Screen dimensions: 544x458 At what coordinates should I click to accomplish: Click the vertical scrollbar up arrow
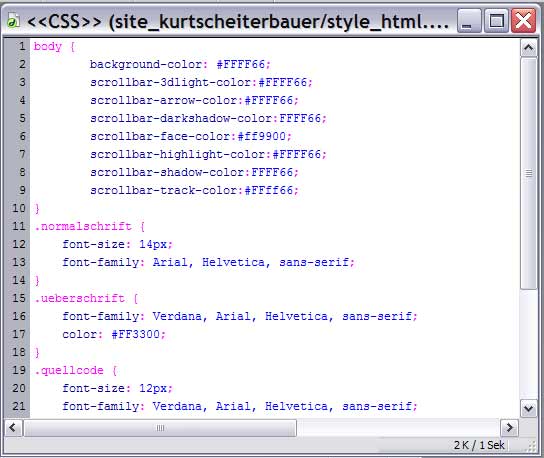click(528, 48)
